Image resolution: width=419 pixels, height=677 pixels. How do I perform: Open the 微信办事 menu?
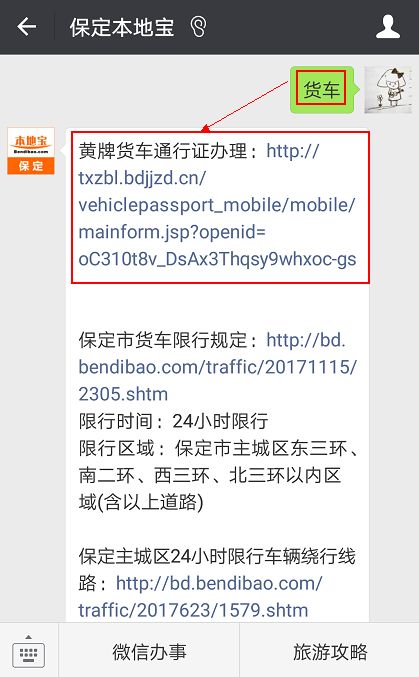pyautogui.click(x=149, y=652)
